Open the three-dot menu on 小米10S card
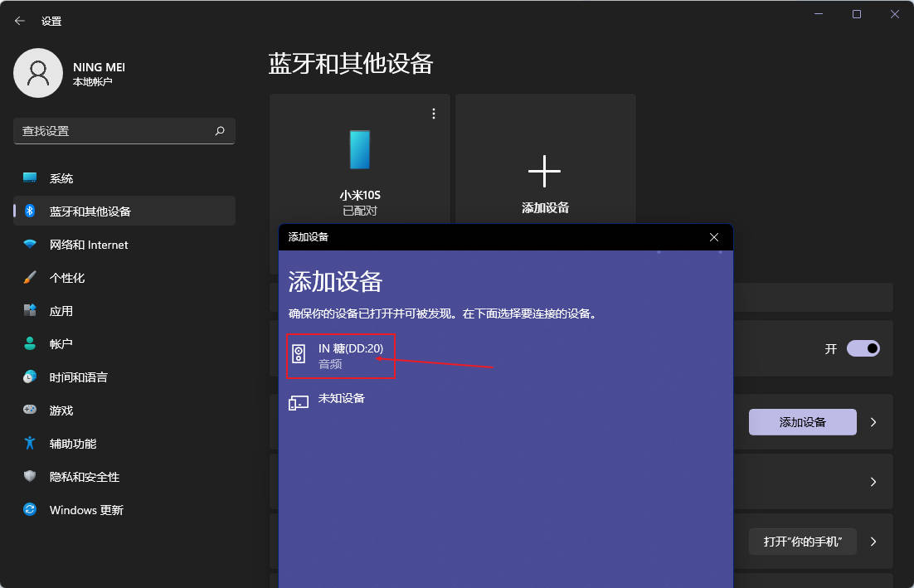The height and width of the screenshot is (588, 914). click(x=433, y=113)
